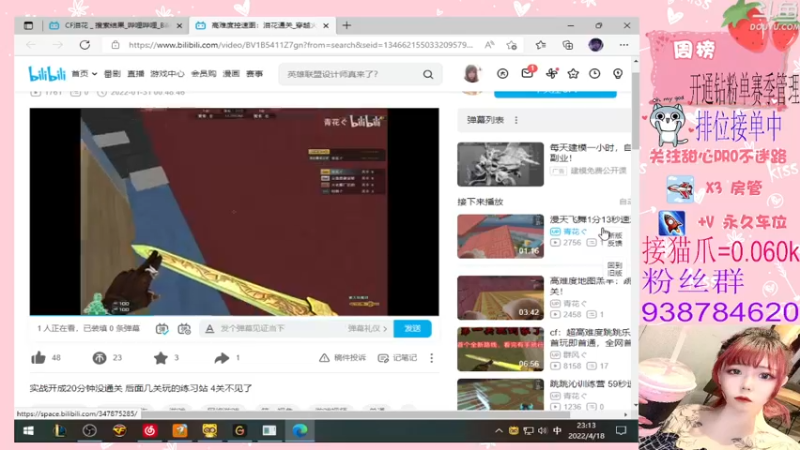Open the 会员购 menu item

[204, 74]
